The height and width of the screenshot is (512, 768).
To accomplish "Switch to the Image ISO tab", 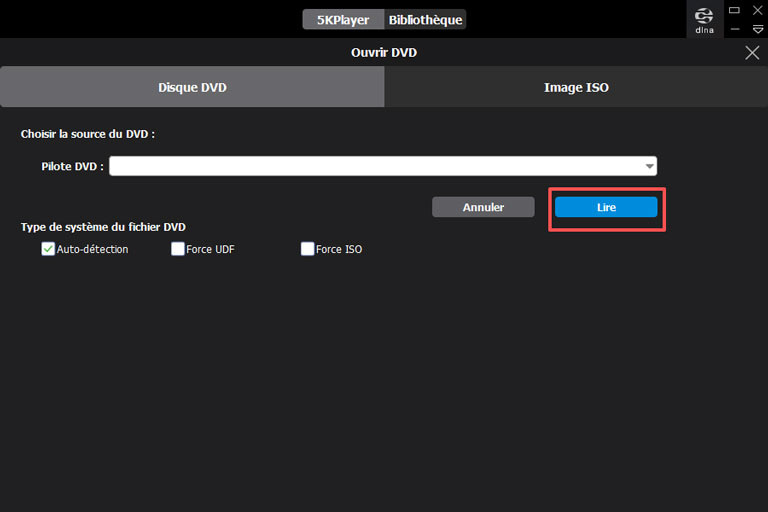I will 576,88.
